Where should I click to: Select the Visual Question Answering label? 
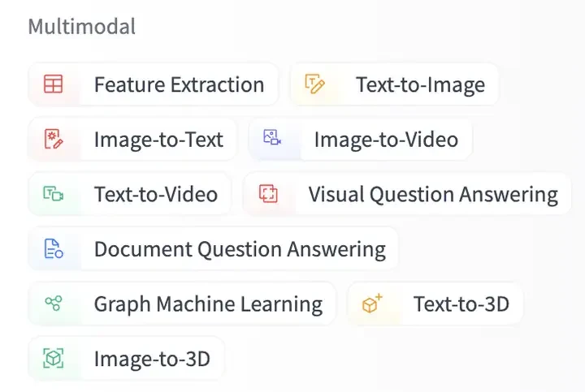[x=433, y=195]
